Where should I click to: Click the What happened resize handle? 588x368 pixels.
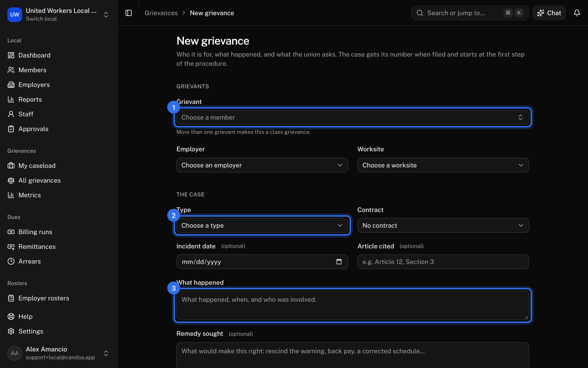click(526, 317)
